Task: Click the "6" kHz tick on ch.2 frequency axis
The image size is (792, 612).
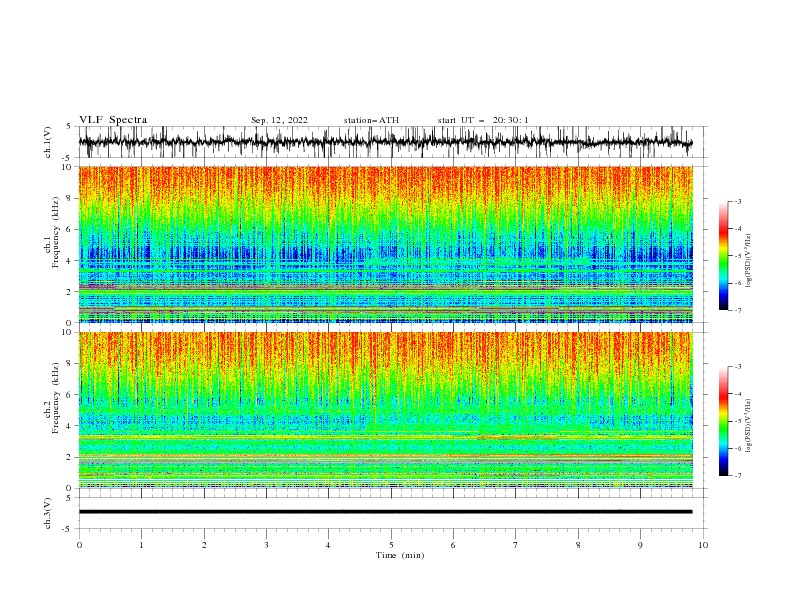Action: [x=69, y=394]
